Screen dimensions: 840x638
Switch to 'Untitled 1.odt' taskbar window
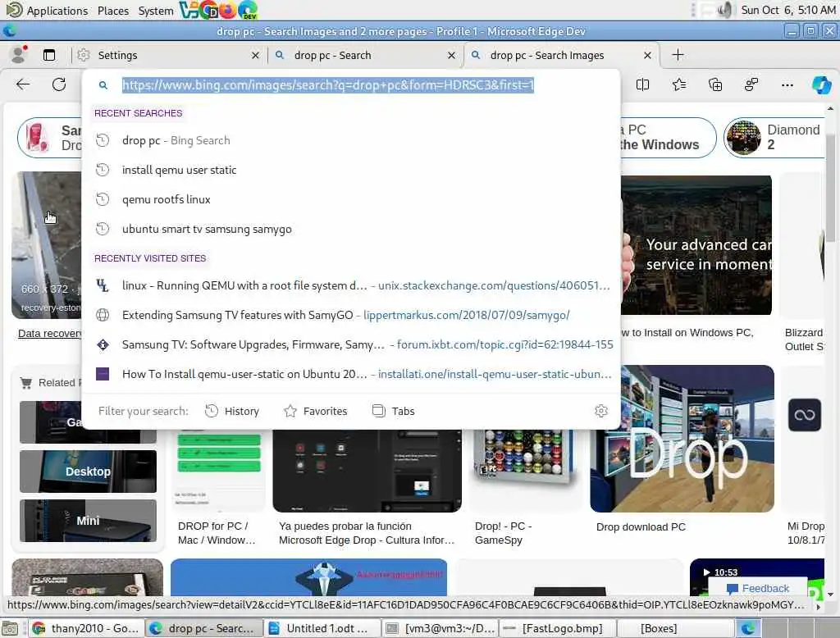pos(322,628)
